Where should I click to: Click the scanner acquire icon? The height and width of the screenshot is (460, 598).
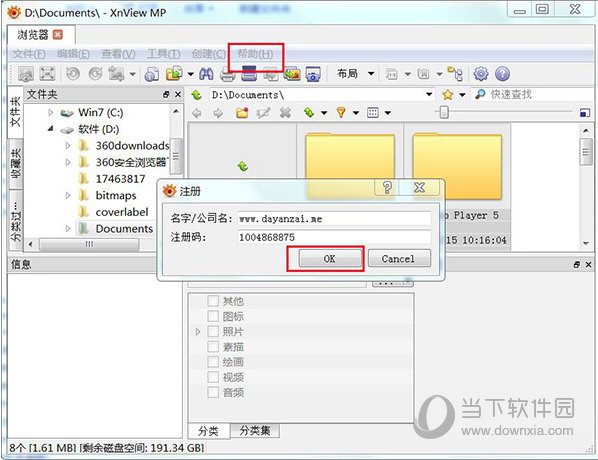pyautogui.click(x=249, y=73)
